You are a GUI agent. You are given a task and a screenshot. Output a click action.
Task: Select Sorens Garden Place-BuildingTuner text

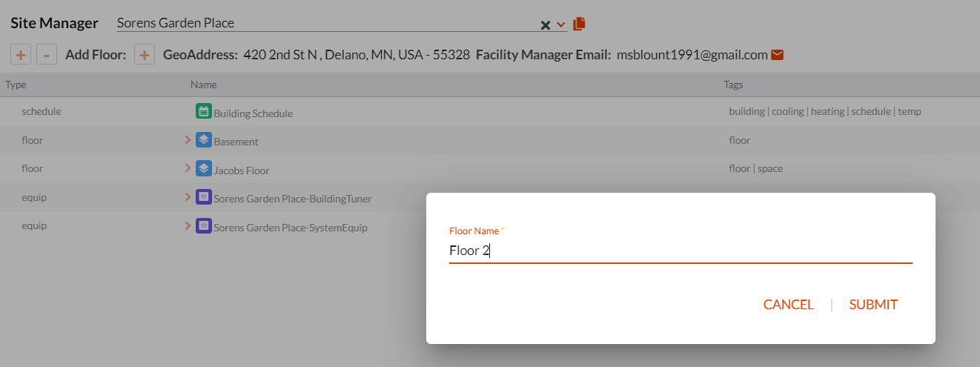293,199
